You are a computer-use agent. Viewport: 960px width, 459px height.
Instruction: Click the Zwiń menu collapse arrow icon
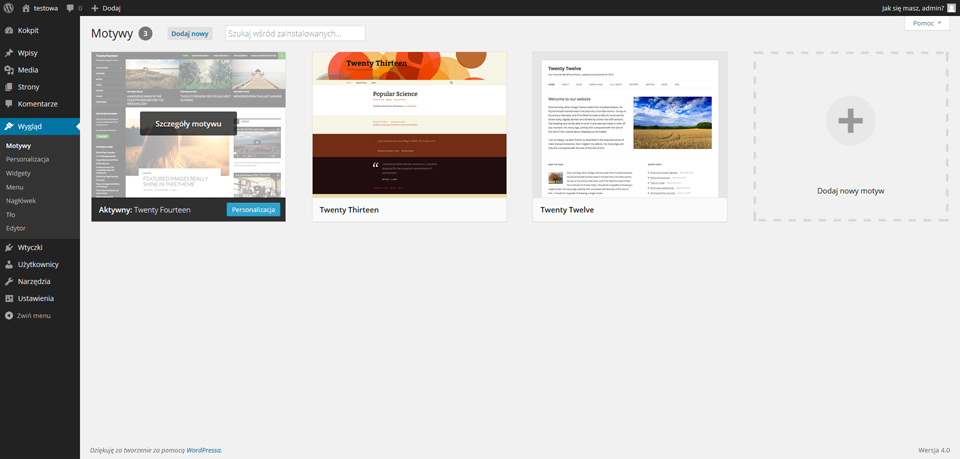point(9,316)
